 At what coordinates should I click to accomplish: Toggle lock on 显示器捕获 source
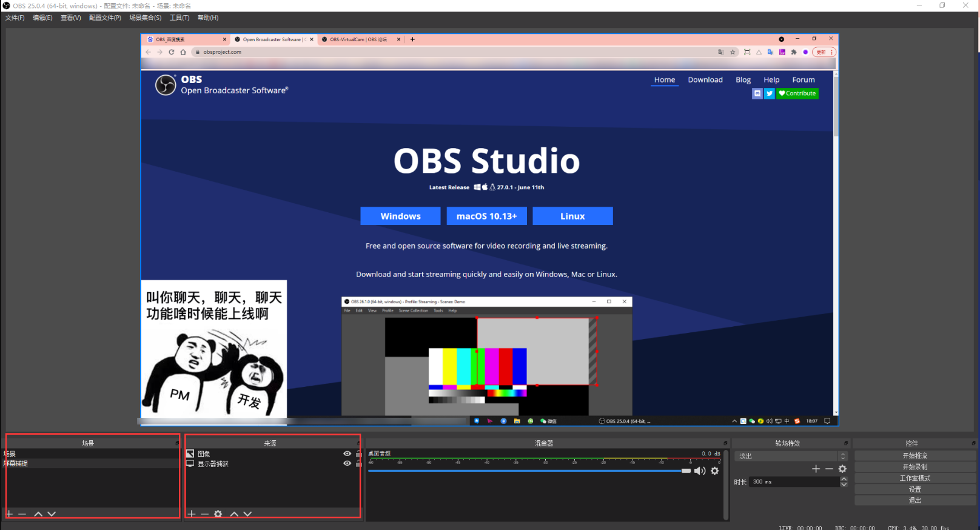pyautogui.click(x=358, y=463)
